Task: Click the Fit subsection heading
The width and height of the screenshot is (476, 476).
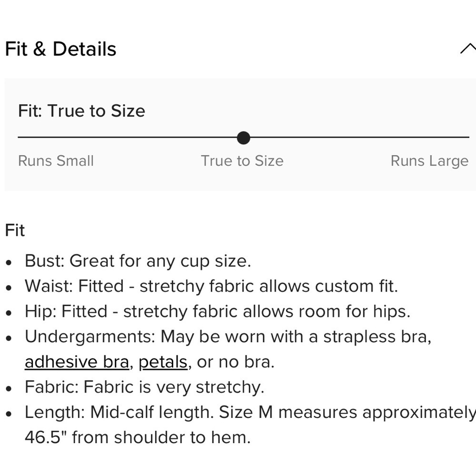Action: (15, 230)
